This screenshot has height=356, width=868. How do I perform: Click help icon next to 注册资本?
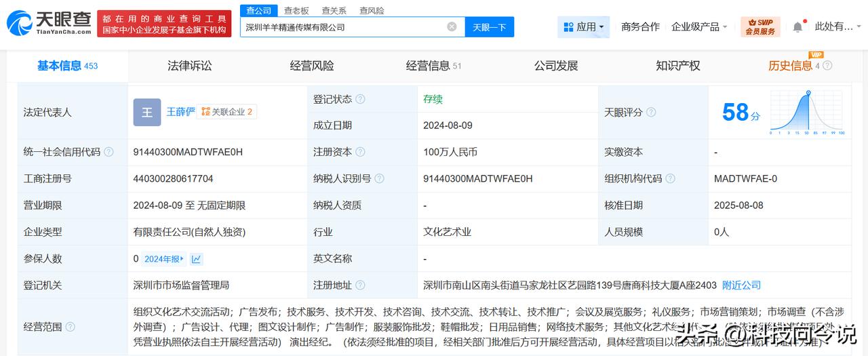(360, 152)
